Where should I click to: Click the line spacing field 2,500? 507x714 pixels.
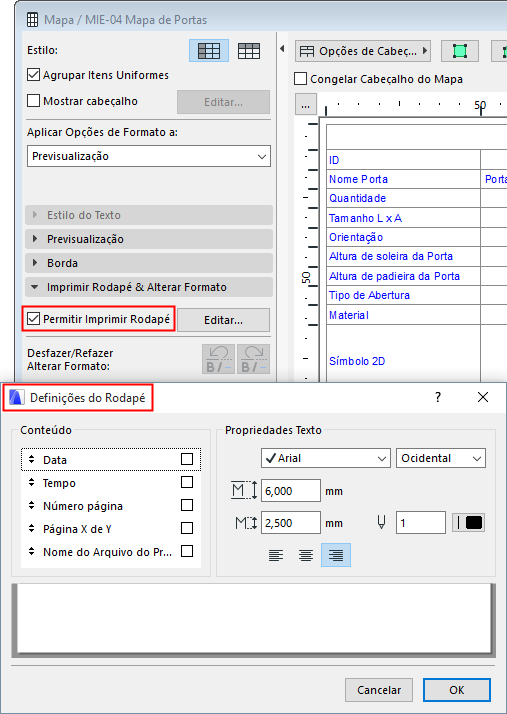click(x=291, y=523)
